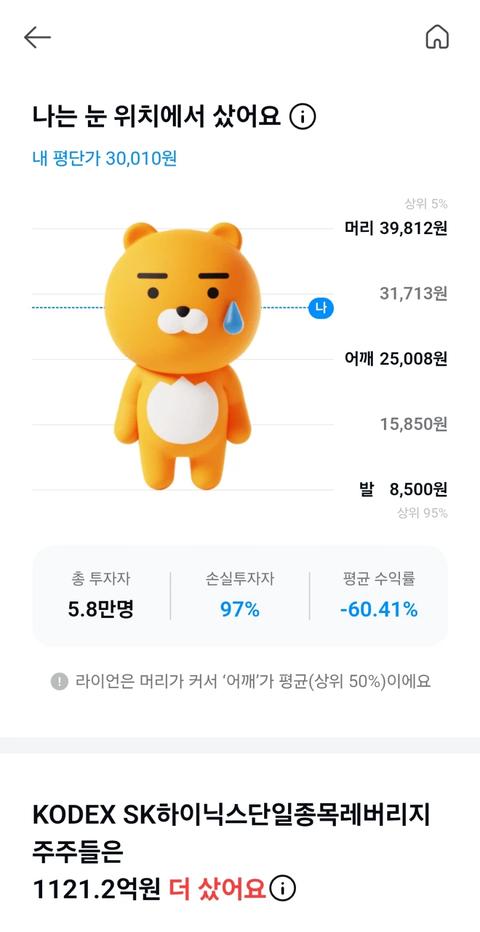
Task: Tap the blue 나 marker badge
Action: [321, 308]
